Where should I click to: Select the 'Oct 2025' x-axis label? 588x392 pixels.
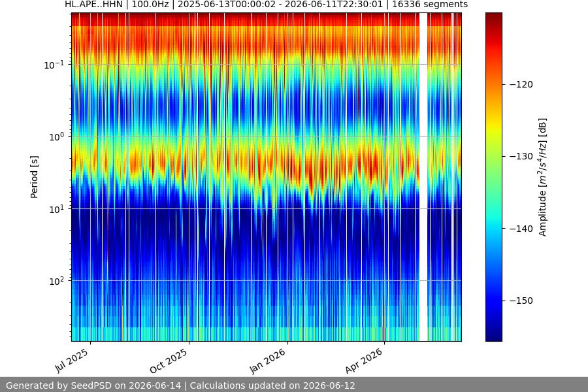169,361
